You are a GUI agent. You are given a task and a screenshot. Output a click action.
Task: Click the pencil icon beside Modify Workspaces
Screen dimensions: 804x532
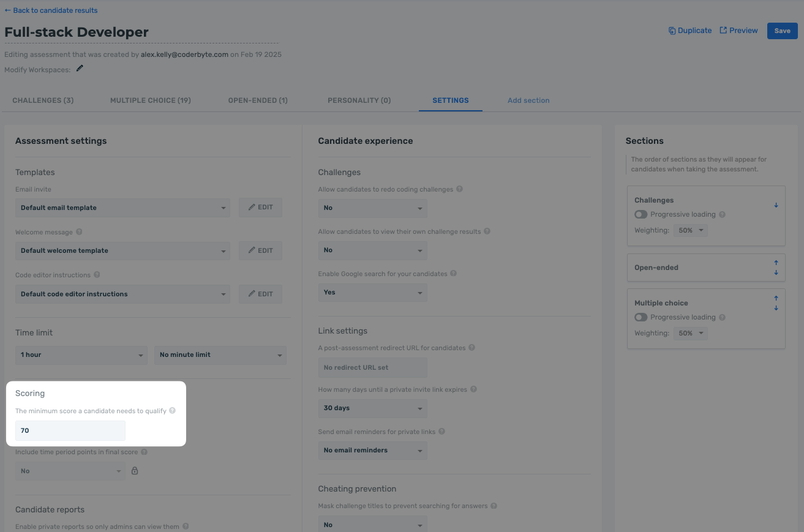click(80, 69)
